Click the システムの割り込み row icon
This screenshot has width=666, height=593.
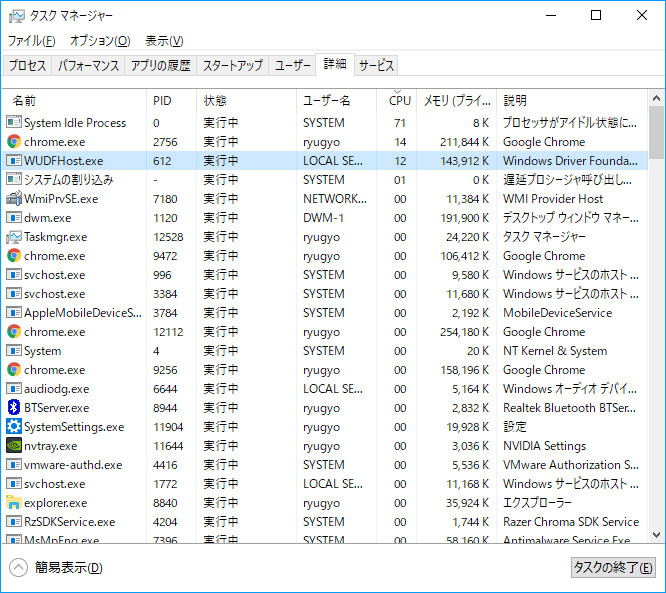[x=14, y=180]
